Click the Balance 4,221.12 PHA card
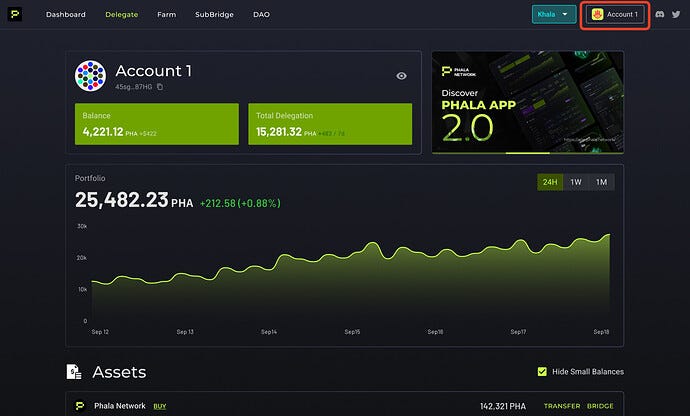 click(x=157, y=124)
